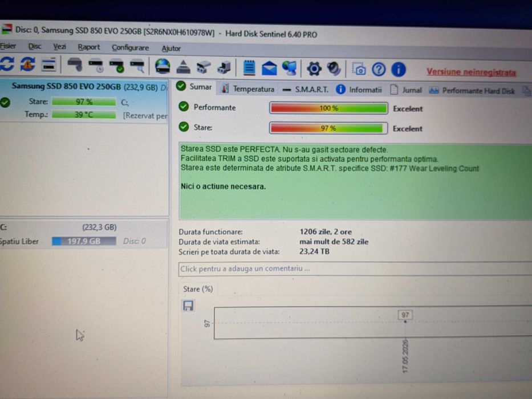Viewport: 532px width, 399px height.
Task: Click the green check icon beside Stare:
Action: 184,127
